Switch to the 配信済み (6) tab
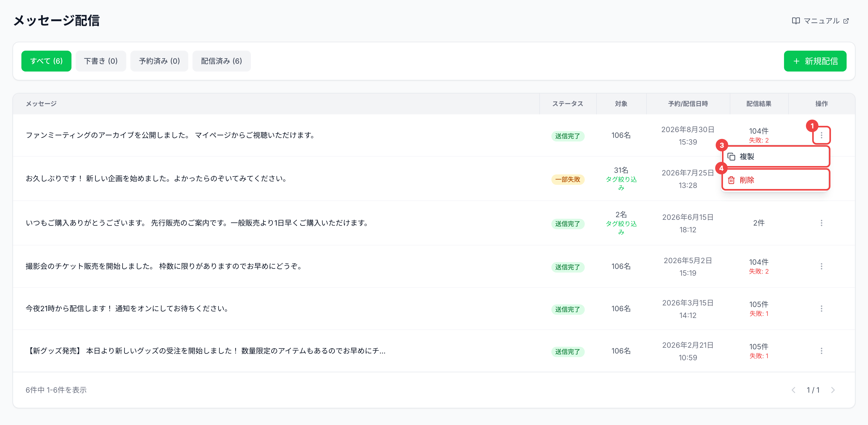Viewport: 868px width, 425px height. pyautogui.click(x=221, y=61)
